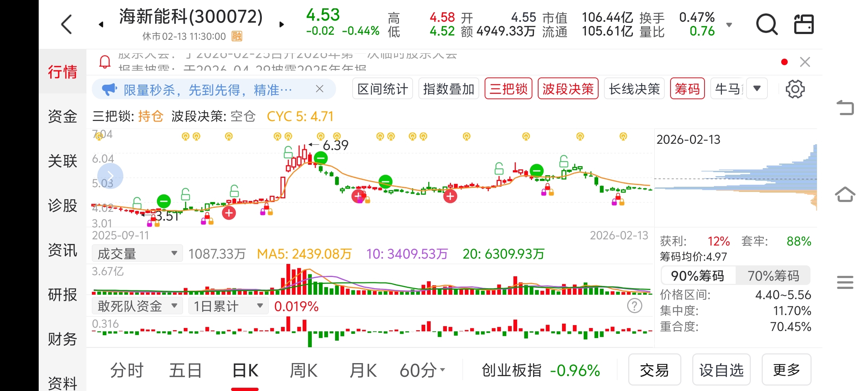This screenshot has width=868, height=391.
Task: Toggle the 波段决策 indicator
Action: pyautogui.click(x=568, y=89)
